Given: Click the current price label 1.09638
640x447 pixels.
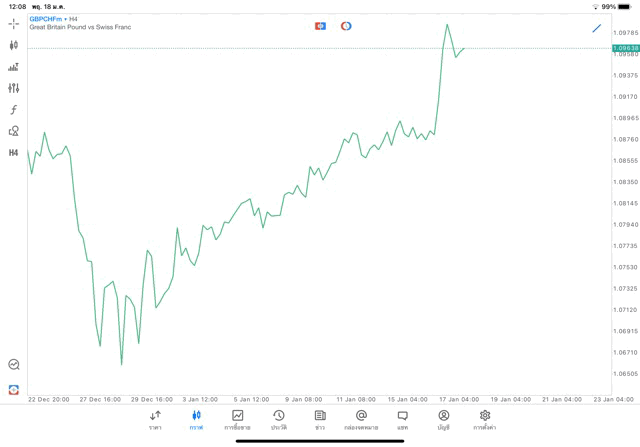Looking at the screenshot, I should (626, 48).
